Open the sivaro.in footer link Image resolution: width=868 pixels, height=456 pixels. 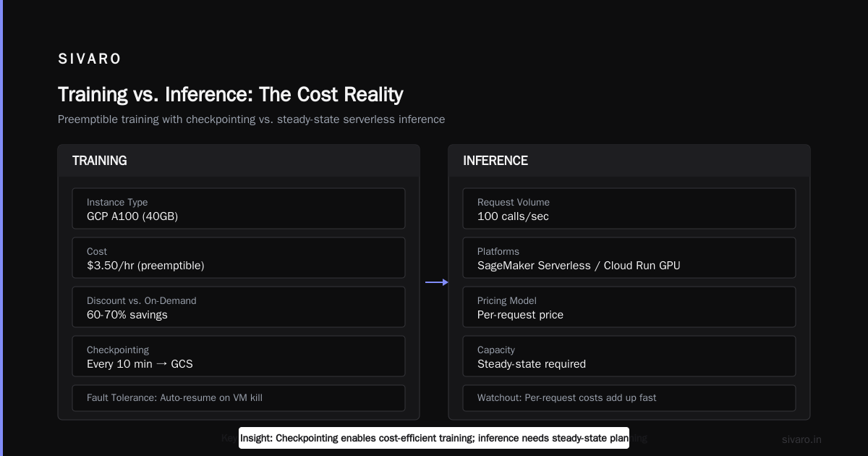click(801, 439)
